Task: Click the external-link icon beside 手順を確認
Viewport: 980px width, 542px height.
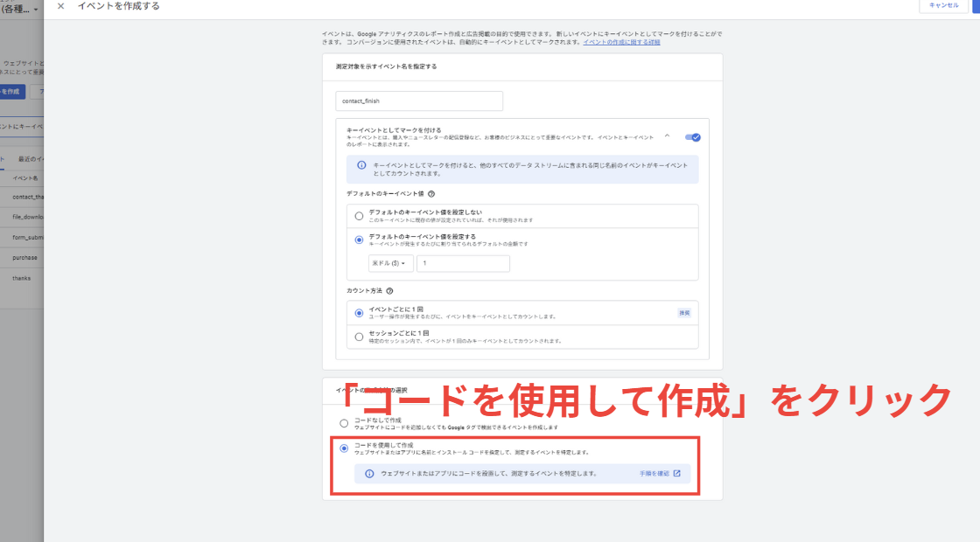Action: [677, 473]
